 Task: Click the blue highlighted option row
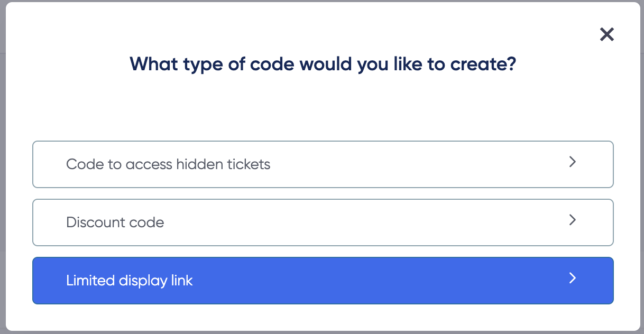(x=323, y=281)
